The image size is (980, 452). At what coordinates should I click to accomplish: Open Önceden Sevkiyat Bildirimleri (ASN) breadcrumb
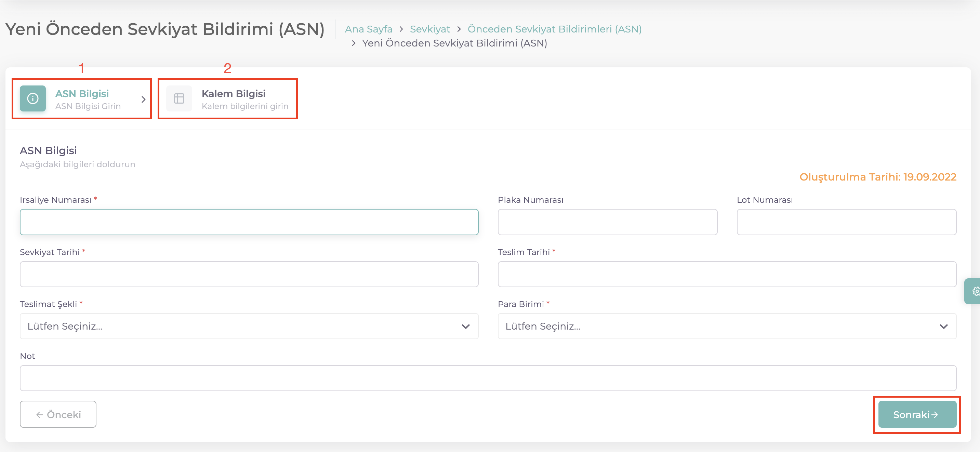click(x=554, y=29)
